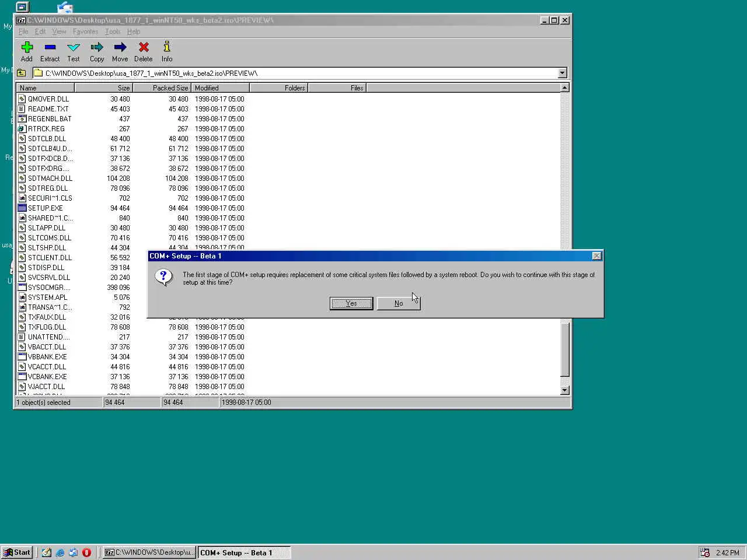
Task: Click the Copy toolbar icon
Action: (97, 47)
